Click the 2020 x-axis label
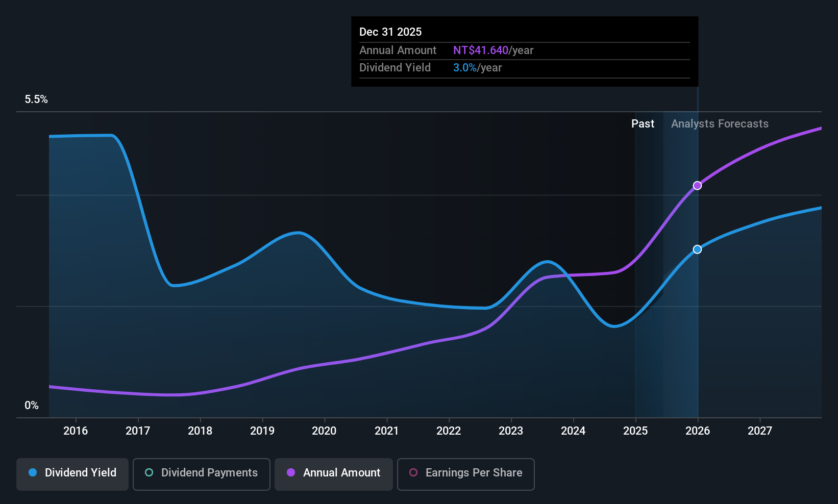The height and width of the screenshot is (504, 838). (x=324, y=431)
